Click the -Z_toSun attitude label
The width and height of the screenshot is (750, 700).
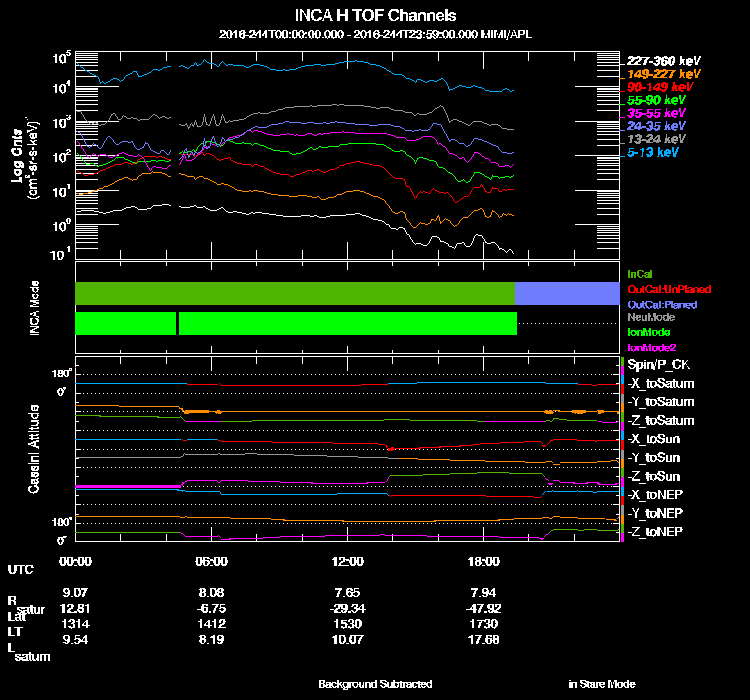pyautogui.click(x=653, y=476)
